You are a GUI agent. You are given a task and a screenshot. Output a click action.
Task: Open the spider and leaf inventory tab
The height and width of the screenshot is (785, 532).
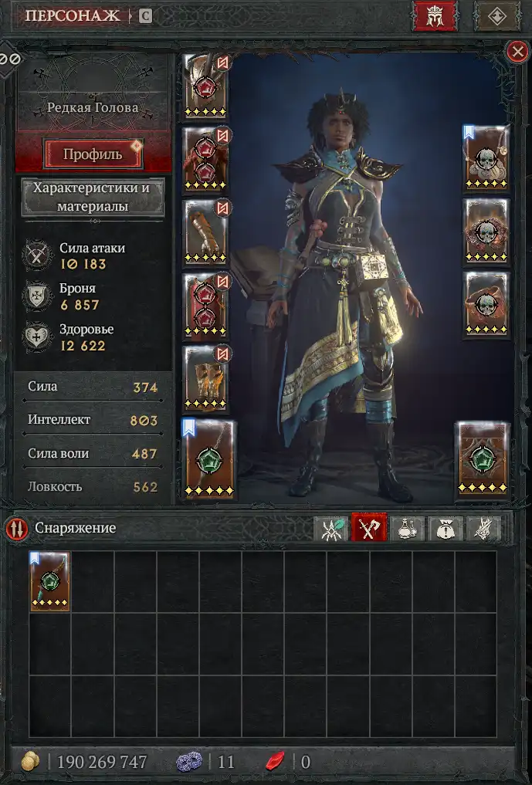click(x=331, y=529)
